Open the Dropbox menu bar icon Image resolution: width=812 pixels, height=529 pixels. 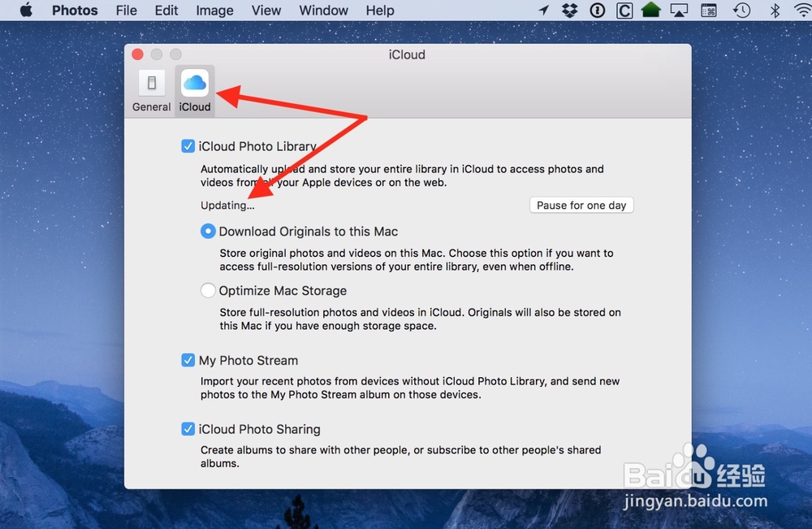click(570, 11)
